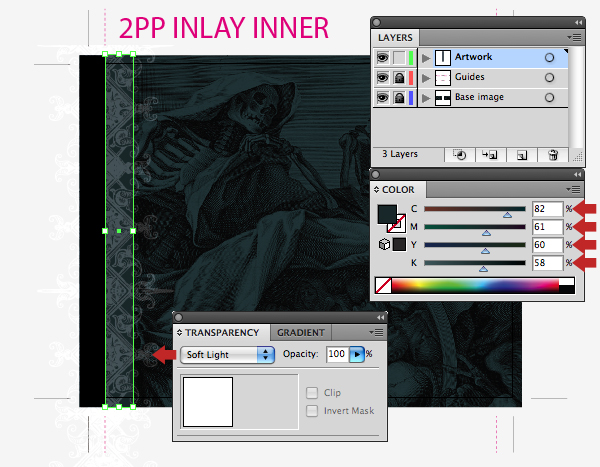Click the Fill color swatch in Color panel
This screenshot has height=467, width=600.
386,214
